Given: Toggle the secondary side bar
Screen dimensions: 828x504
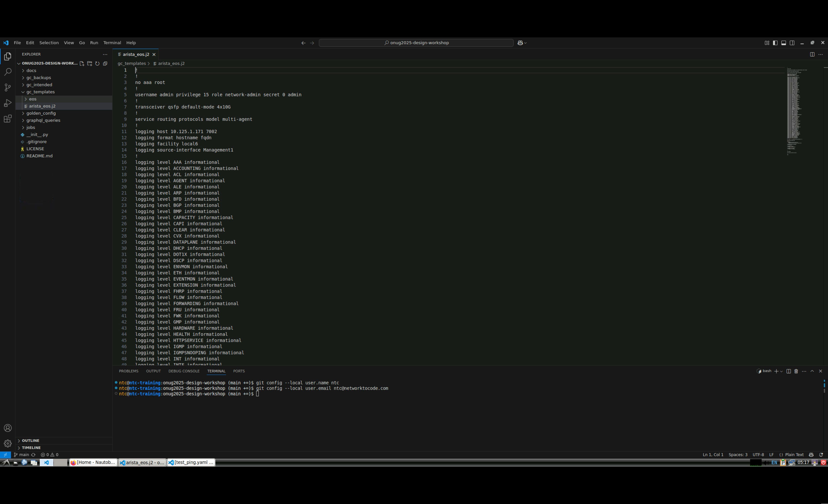Looking at the screenshot, I should pyautogui.click(x=792, y=43).
